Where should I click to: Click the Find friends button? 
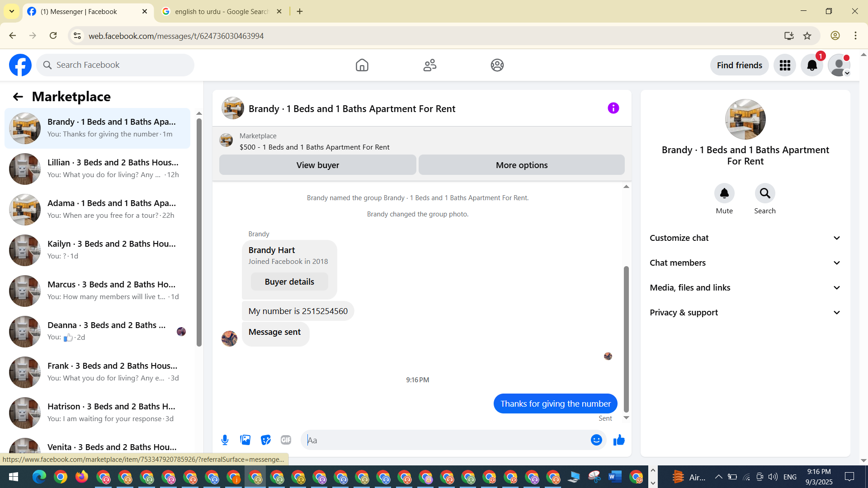[x=740, y=66]
